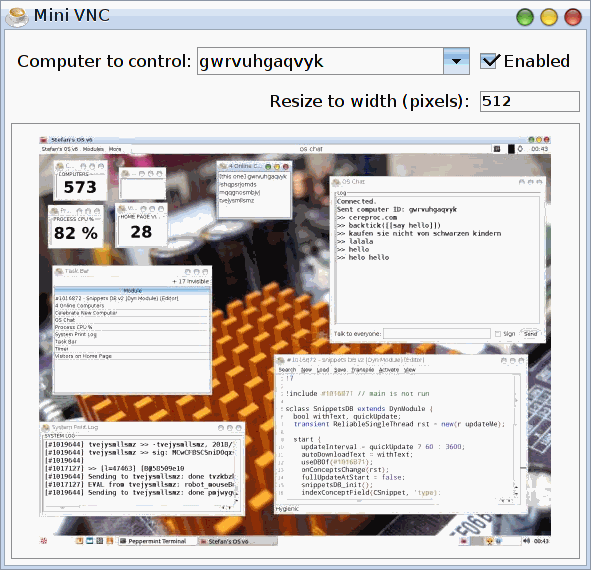Toggle the Sign checkbox in OS Chat
591x570 pixels.
click(498, 334)
